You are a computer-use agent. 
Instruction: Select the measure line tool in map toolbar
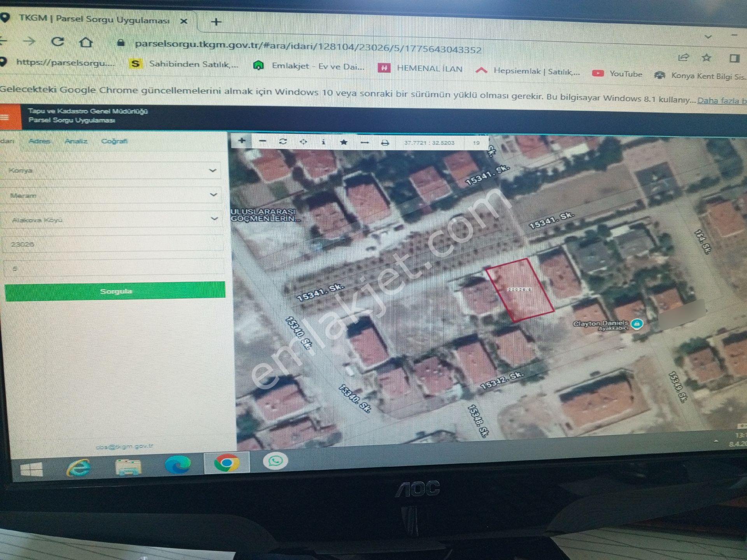coord(364,143)
